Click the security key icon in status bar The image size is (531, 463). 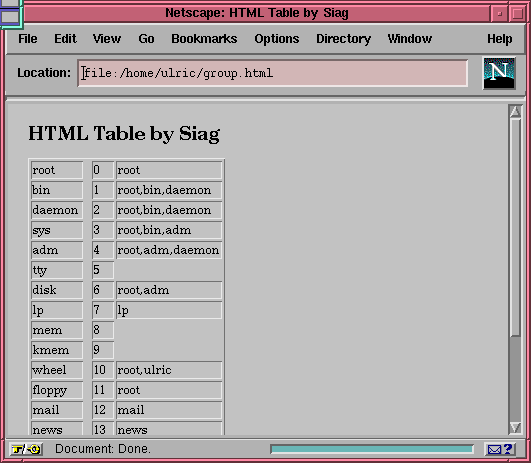[x=26, y=449]
